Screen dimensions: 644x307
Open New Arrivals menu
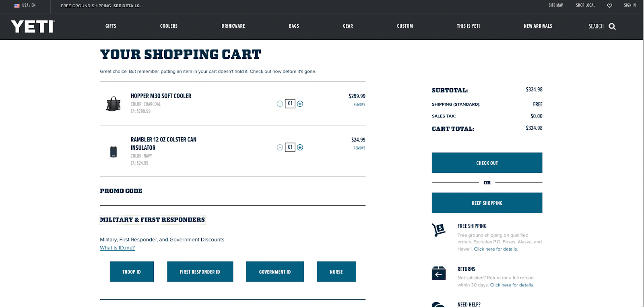(538, 26)
